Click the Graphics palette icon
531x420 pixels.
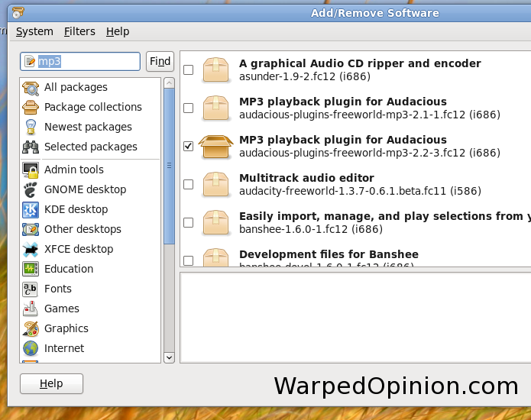(31, 328)
